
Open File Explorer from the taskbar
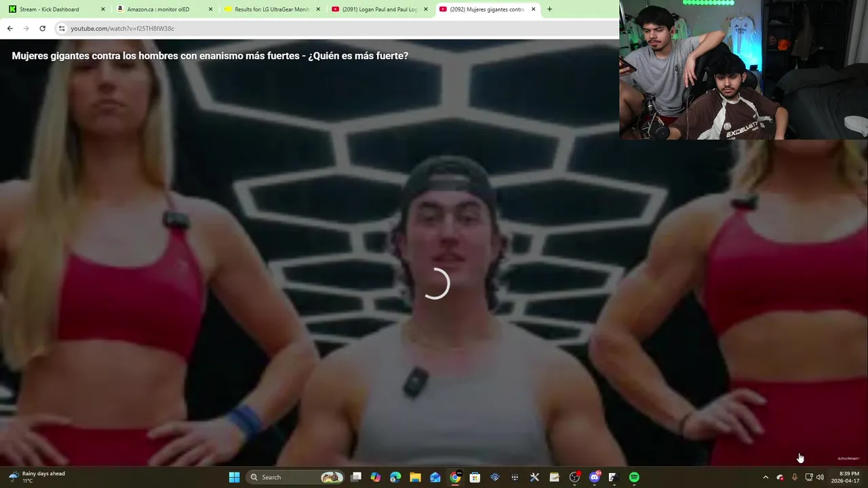click(415, 477)
